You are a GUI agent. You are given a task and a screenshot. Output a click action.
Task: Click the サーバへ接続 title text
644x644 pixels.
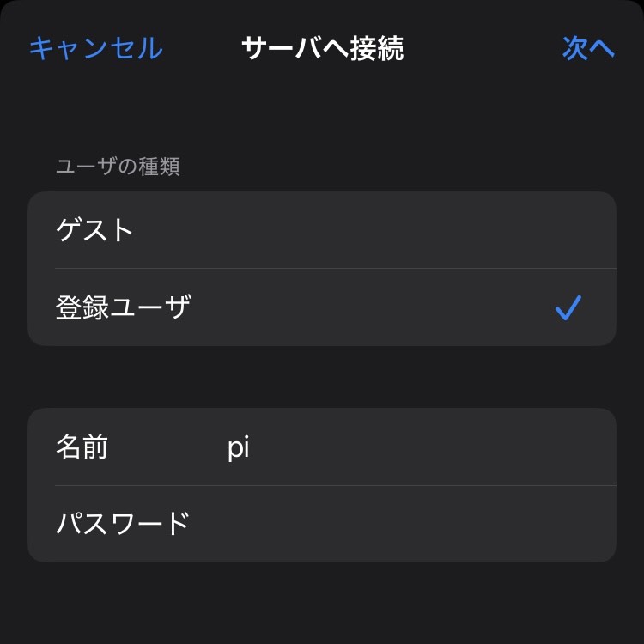click(323, 48)
